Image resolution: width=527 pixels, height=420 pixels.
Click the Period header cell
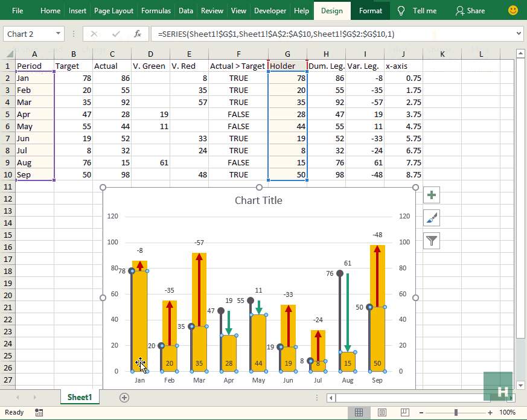(x=34, y=66)
